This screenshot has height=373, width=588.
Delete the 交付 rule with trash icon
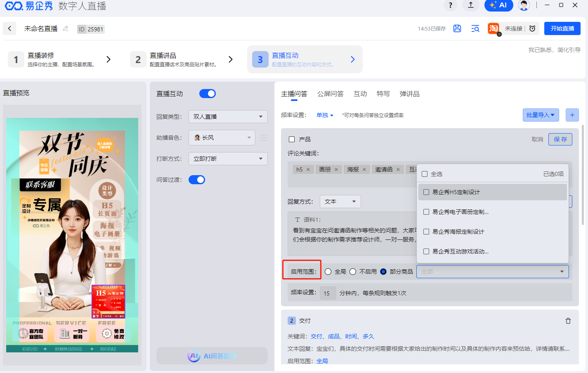pyautogui.click(x=568, y=321)
